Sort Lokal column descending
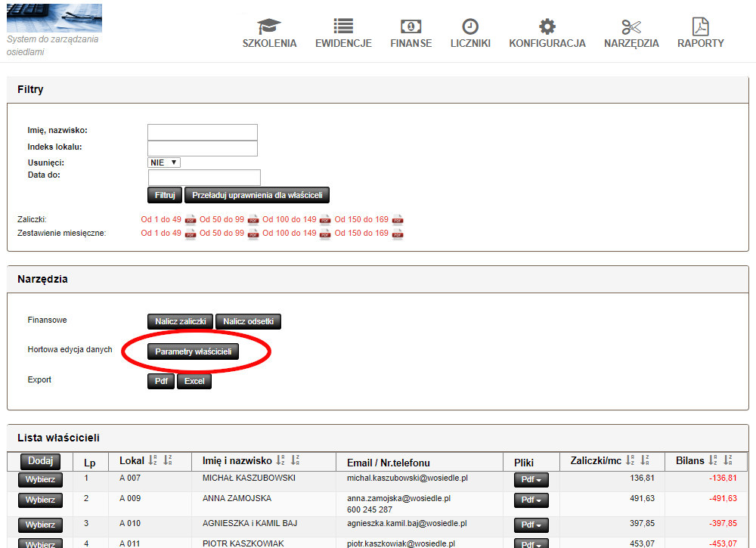The width and height of the screenshot is (756, 548). (x=168, y=460)
